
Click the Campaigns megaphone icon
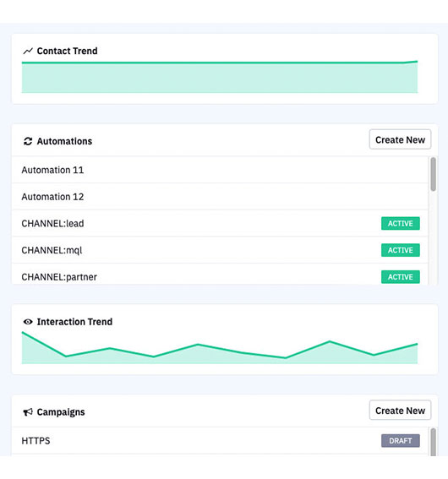point(28,412)
